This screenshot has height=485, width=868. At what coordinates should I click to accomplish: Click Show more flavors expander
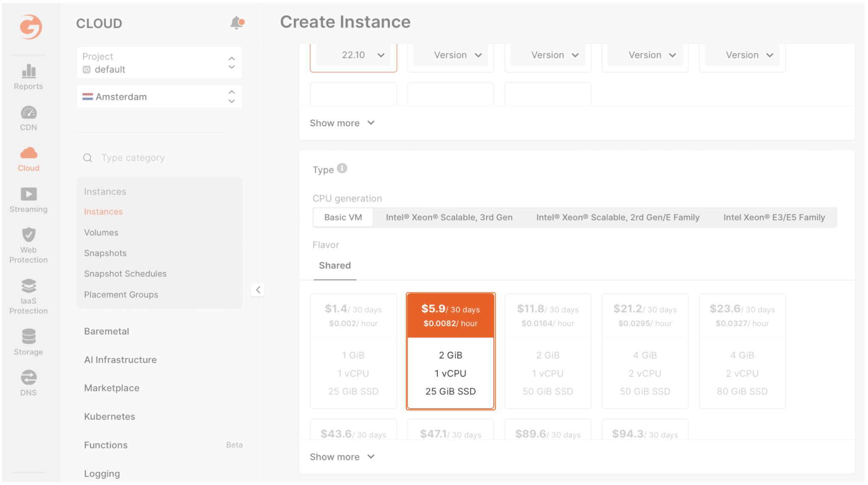tap(343, 456)
